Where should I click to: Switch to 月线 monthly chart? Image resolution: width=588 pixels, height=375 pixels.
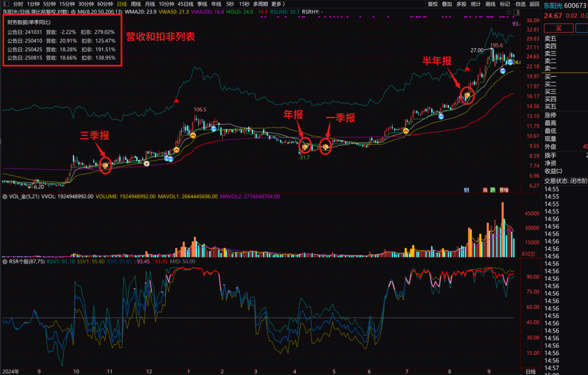tap(150, 4)
